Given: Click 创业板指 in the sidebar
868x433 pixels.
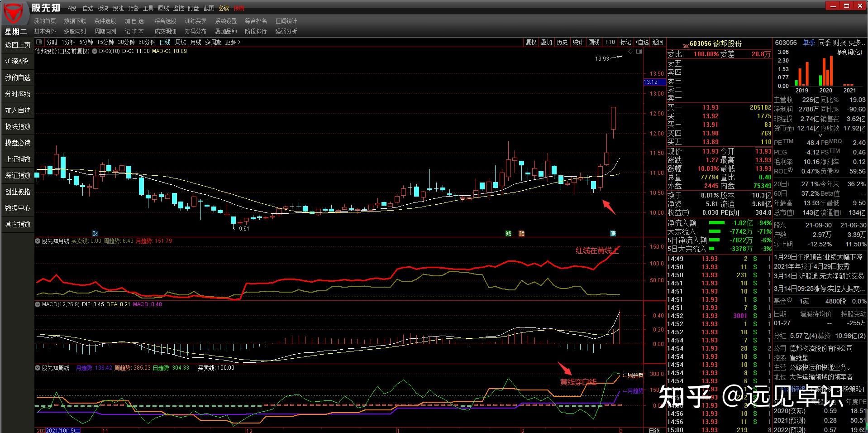Looking at the screenshot, I should click(18, 192).
